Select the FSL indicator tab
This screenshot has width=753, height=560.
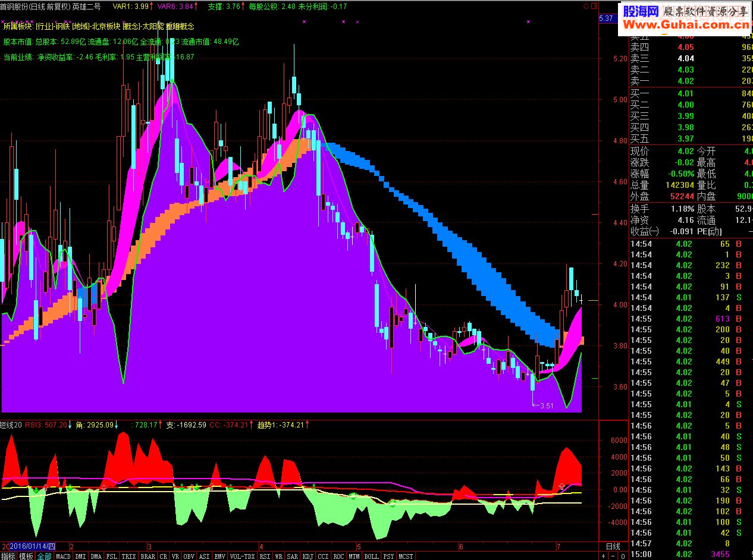pos(112,556)
